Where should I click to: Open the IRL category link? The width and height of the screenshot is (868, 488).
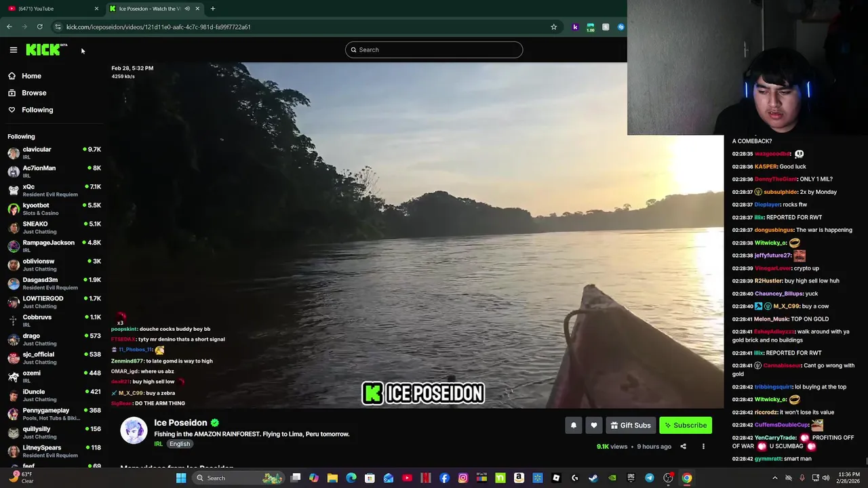[158, 444]
